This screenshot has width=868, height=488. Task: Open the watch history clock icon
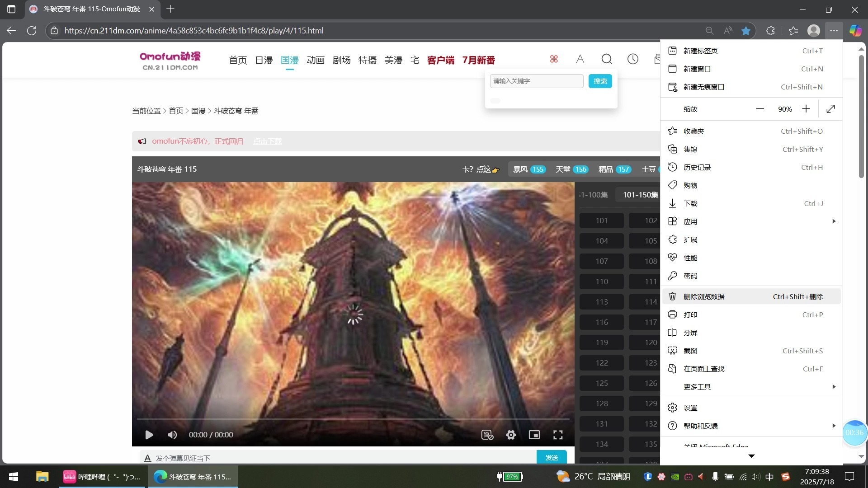[x=633, y=59]
